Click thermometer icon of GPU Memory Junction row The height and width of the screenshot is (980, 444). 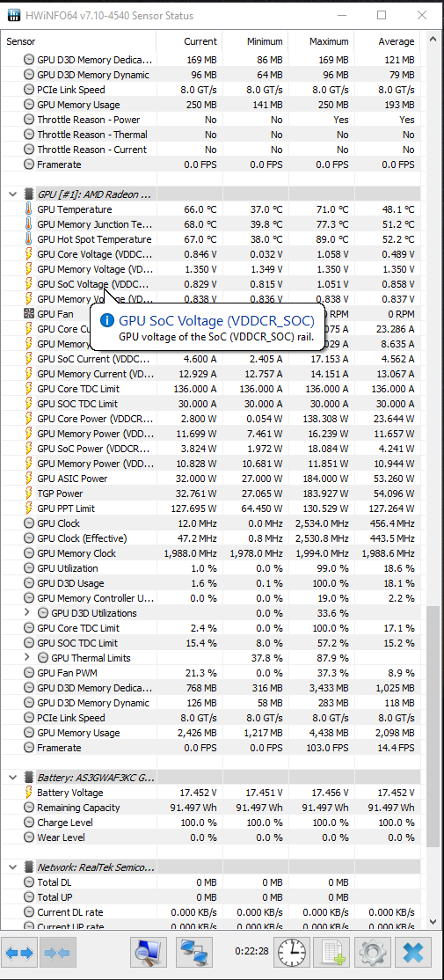click(29, 224)
